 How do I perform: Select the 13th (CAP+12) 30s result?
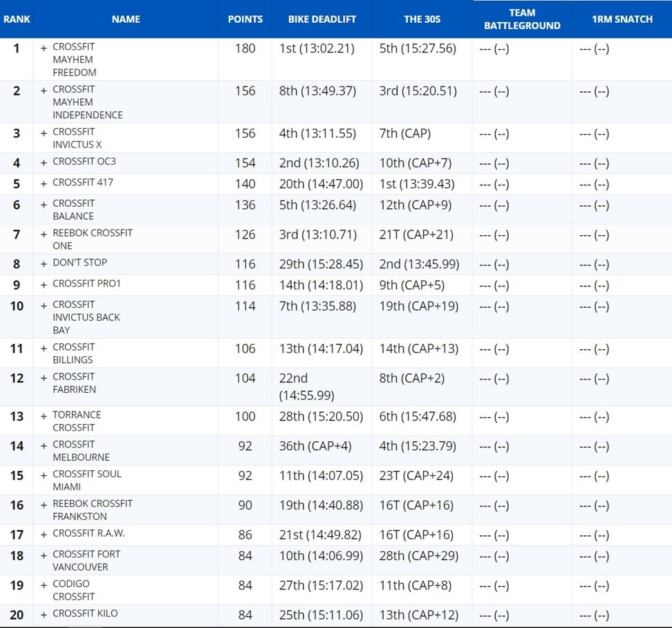pos(419,615)
